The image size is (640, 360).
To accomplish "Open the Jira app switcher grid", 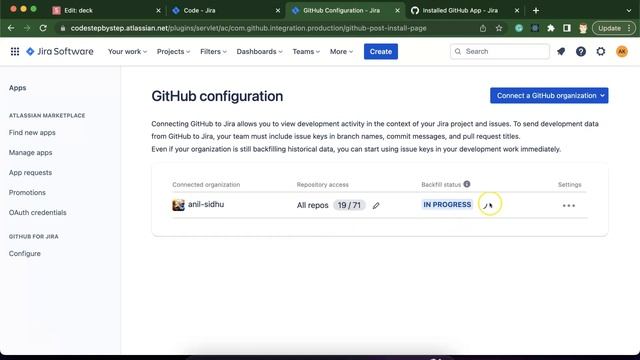I will [x=15, y=51].
